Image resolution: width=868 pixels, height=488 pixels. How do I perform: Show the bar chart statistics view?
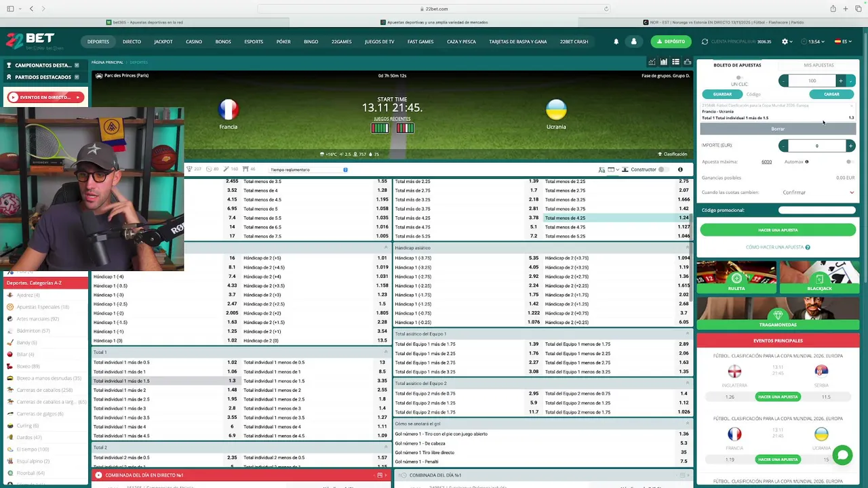[x=664, y=62]
